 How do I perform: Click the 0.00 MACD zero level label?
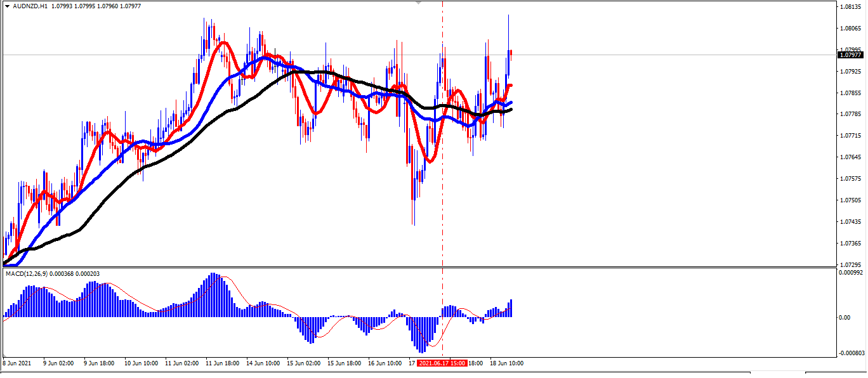(x=845, y=317)
